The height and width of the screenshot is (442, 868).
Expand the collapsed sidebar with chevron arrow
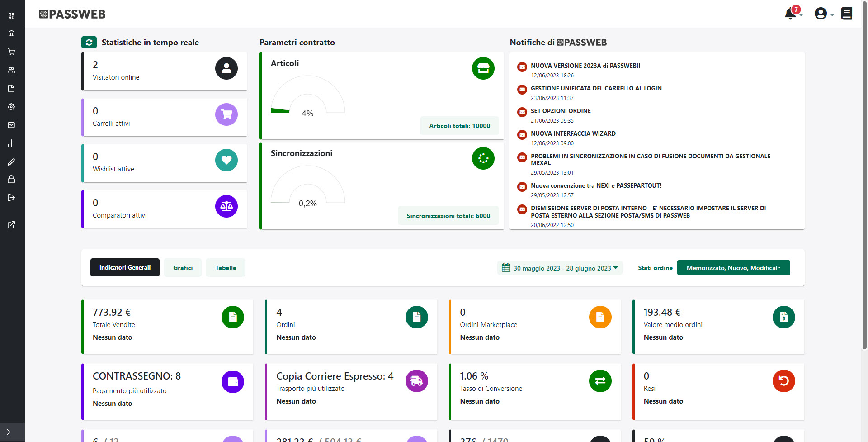click(x=9, y=432)
